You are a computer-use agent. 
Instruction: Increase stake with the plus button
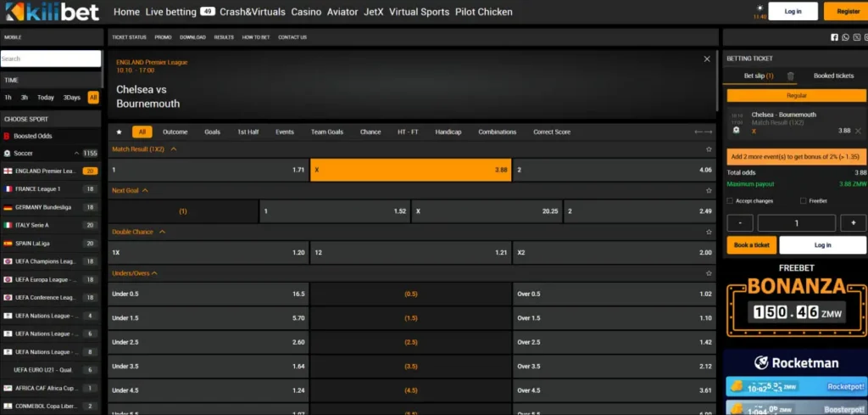coord(853,223)
